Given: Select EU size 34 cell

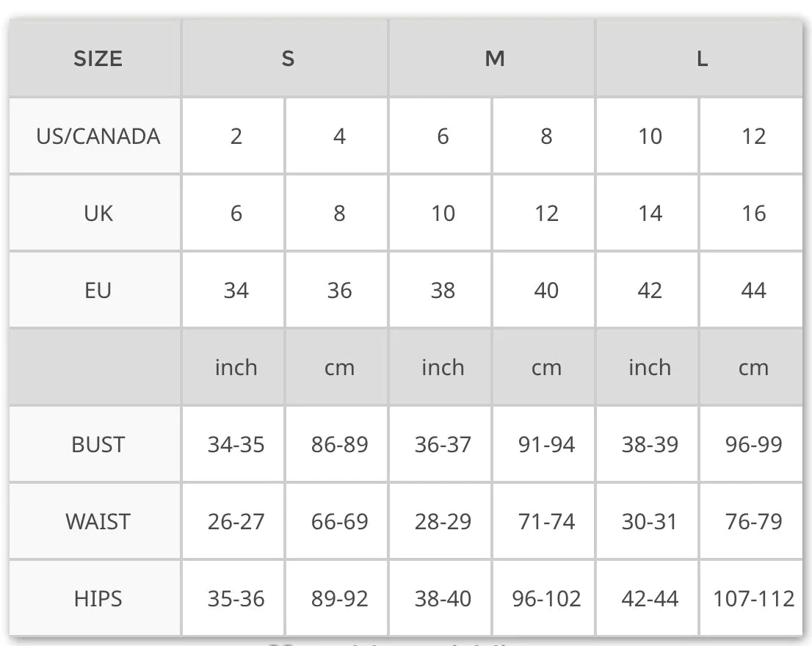Looking at the screenshot, I should [x=236, y=291].
